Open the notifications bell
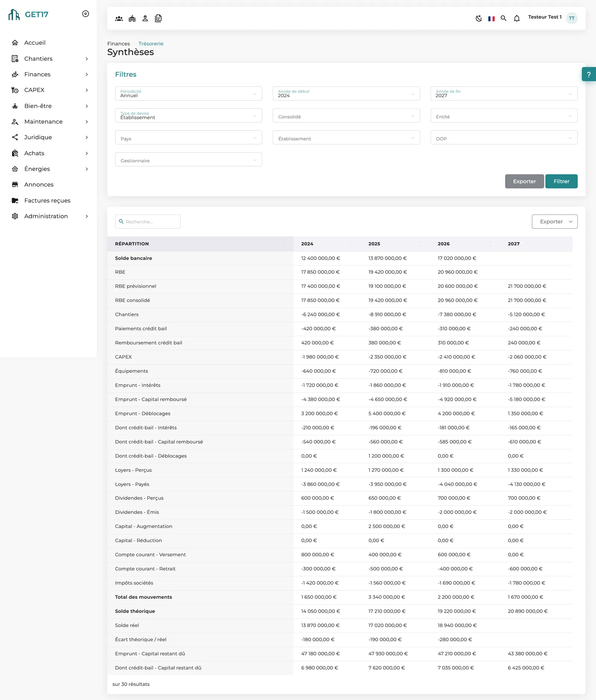596x700 pixels. tap(517, 18)
